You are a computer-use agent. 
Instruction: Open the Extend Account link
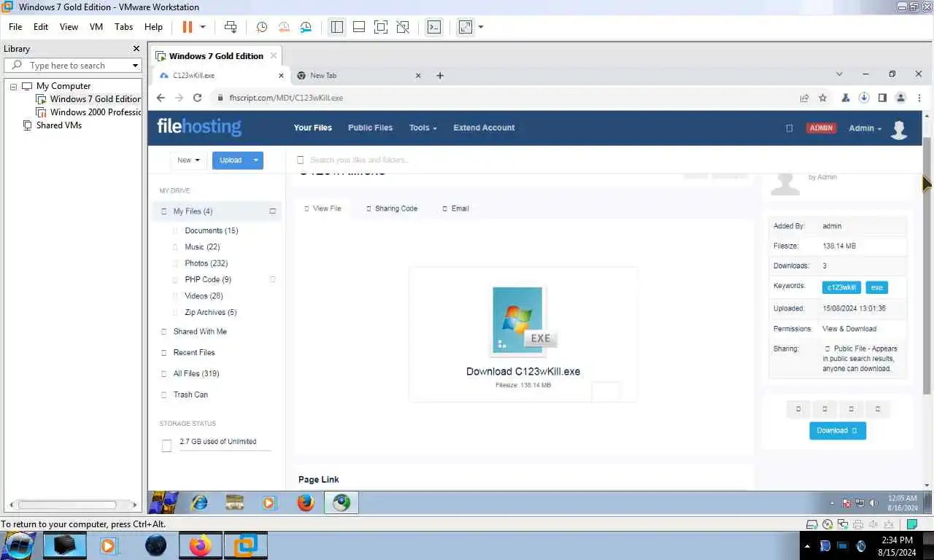[x=484, y=128]
